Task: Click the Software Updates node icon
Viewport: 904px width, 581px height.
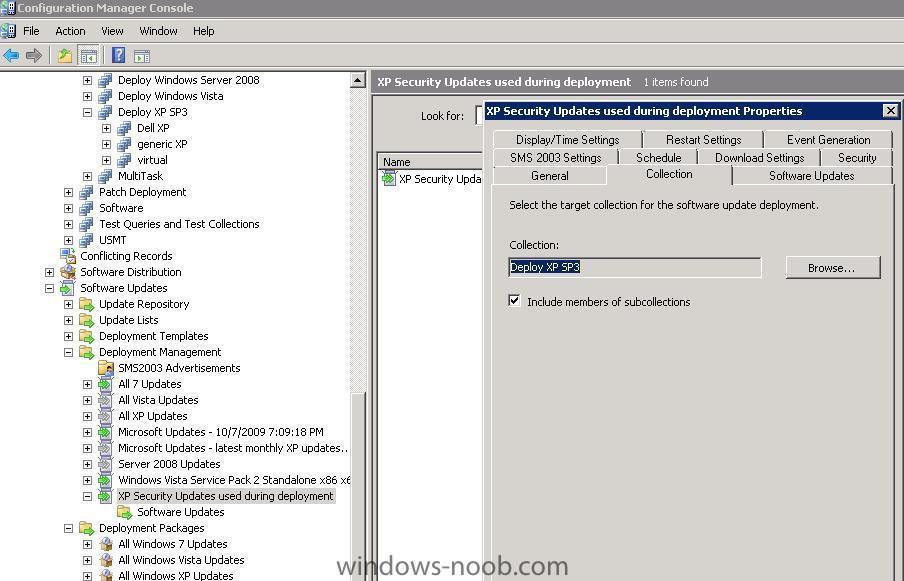Action: [x=67, y=288]
